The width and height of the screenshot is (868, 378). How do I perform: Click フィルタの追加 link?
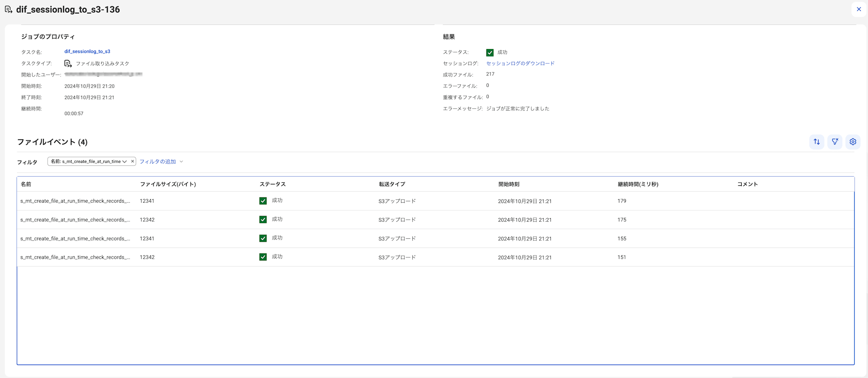[158, 161]
